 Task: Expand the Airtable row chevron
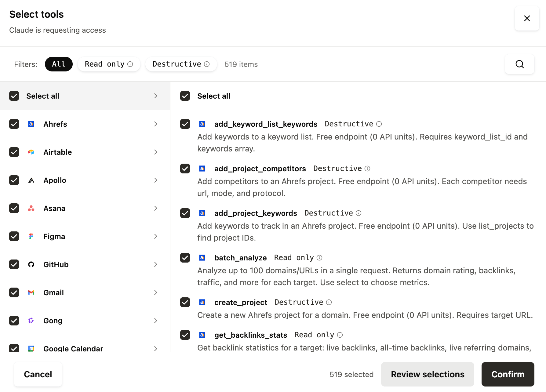[x=156, y=152]
